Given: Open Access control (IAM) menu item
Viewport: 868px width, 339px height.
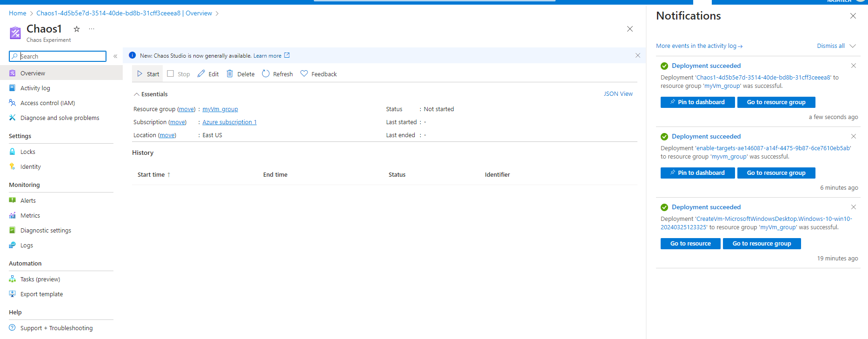Looking at the screenshot, I should (47, 103).
